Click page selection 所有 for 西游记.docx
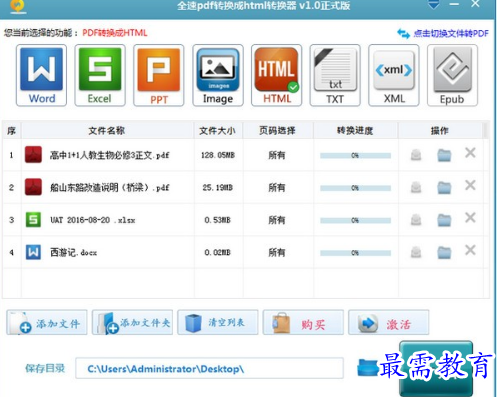The height and width of the screenshot is (397, 501). pyautogui.click(x=277, y=252)
